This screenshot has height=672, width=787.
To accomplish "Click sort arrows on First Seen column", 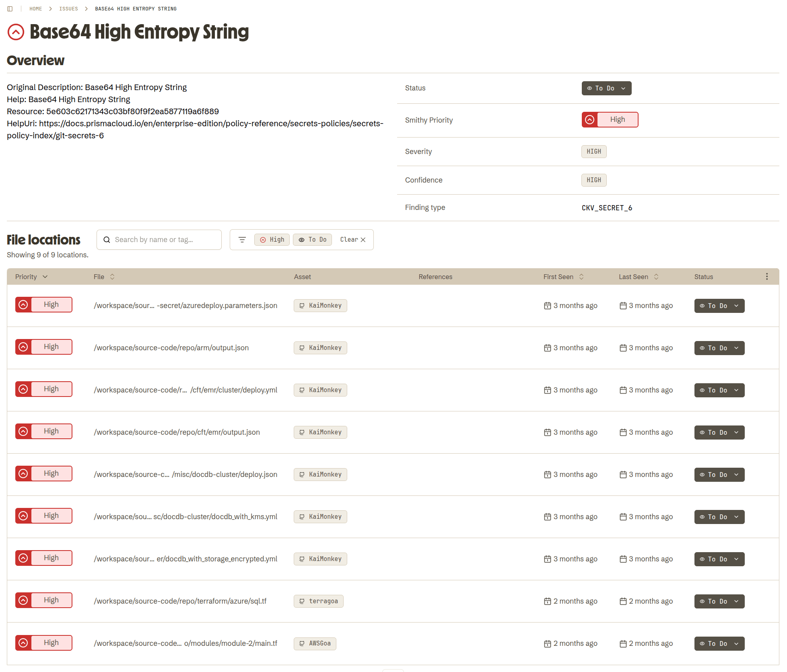I will click(x=581, y=277).
